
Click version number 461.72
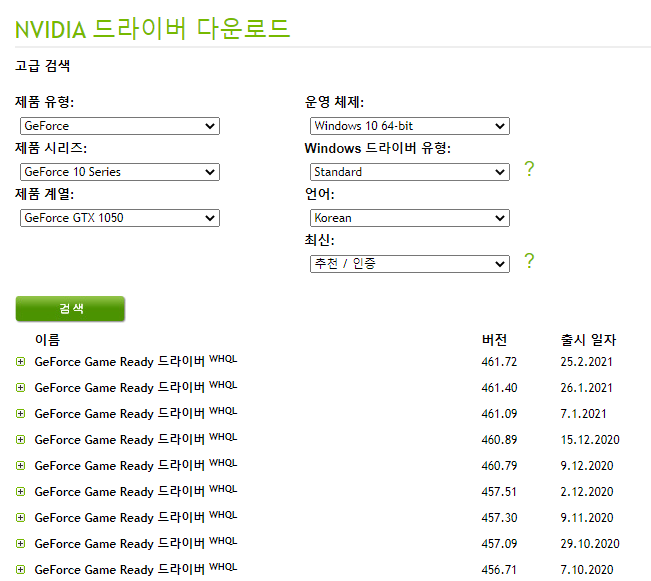[499, 362]
